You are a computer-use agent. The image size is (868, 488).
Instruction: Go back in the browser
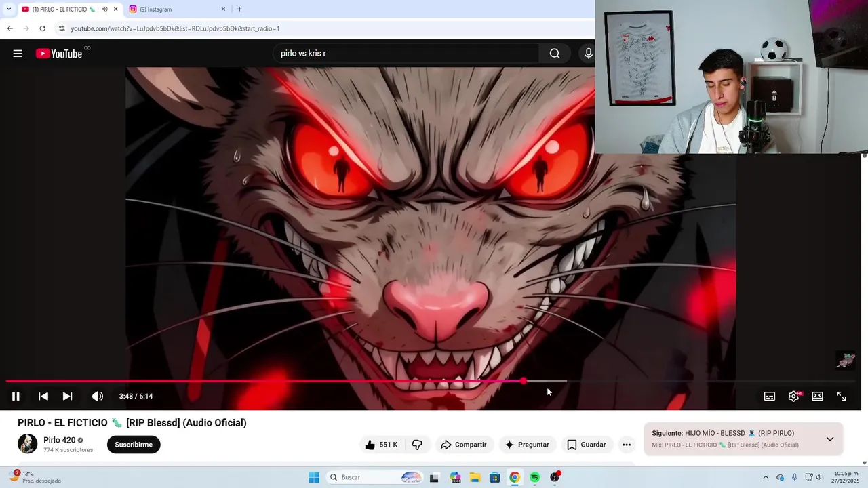point(9,28)
